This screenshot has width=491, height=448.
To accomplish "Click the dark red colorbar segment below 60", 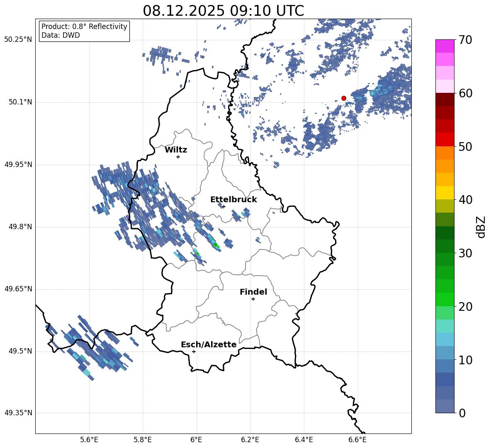I will click(445, 99).
